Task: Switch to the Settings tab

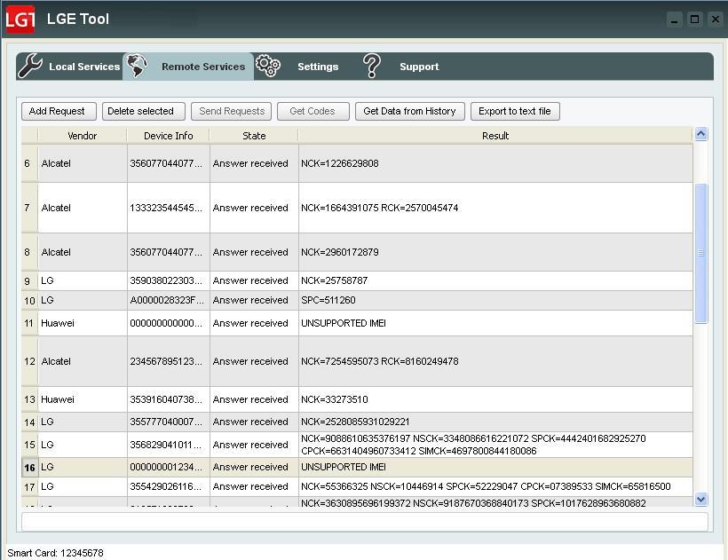Action: tap(318, 67)
